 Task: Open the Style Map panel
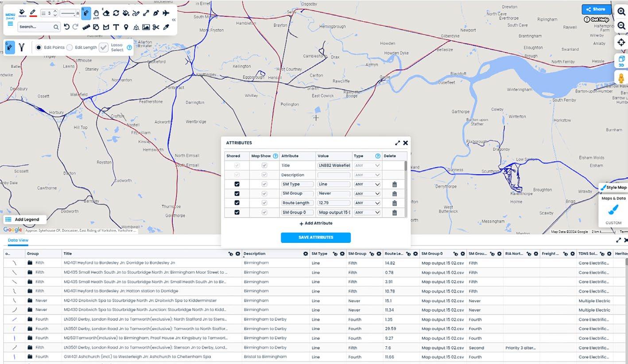tap(613, 188)
